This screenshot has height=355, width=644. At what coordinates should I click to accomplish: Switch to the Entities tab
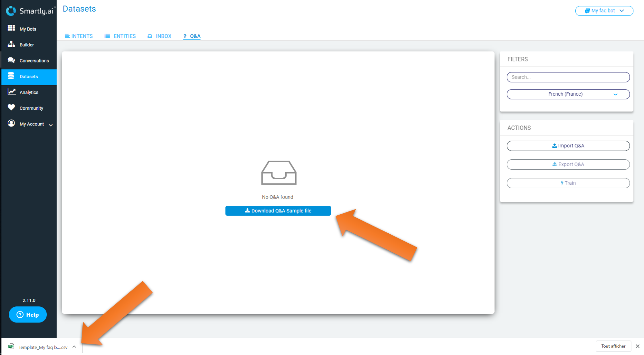[x=120, y=36]
